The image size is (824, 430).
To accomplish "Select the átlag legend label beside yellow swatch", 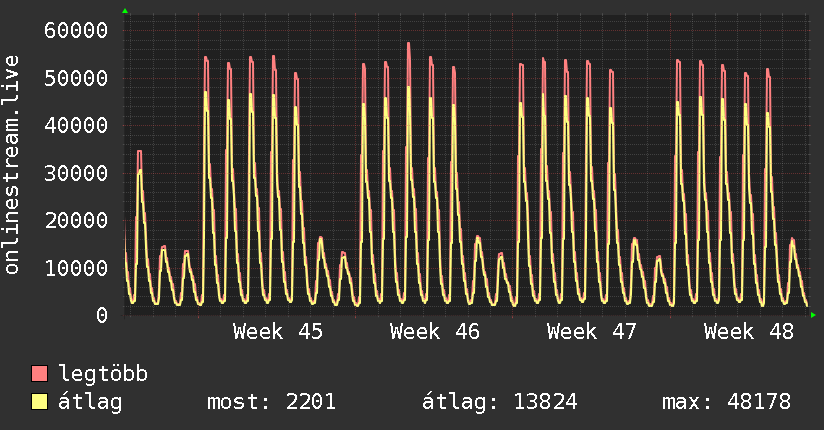I will (90, 402).
